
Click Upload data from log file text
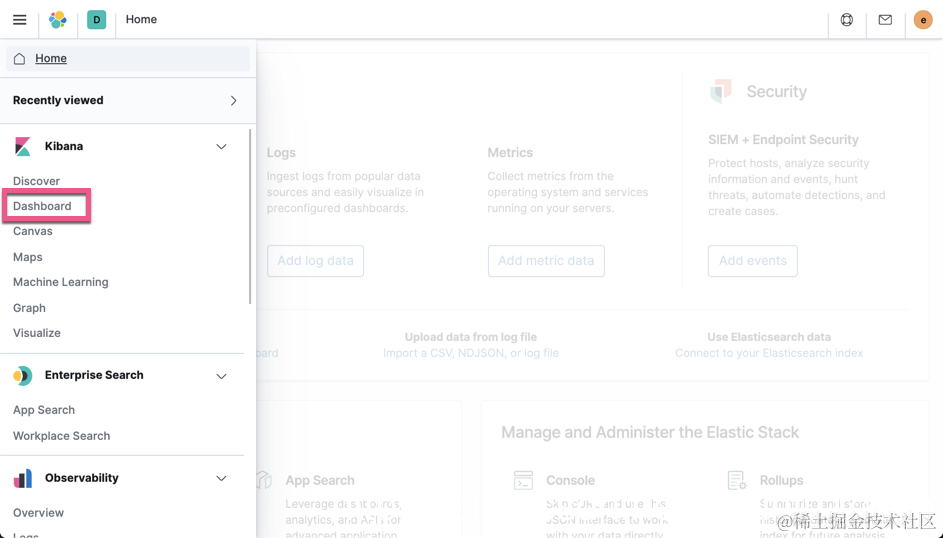471,337
